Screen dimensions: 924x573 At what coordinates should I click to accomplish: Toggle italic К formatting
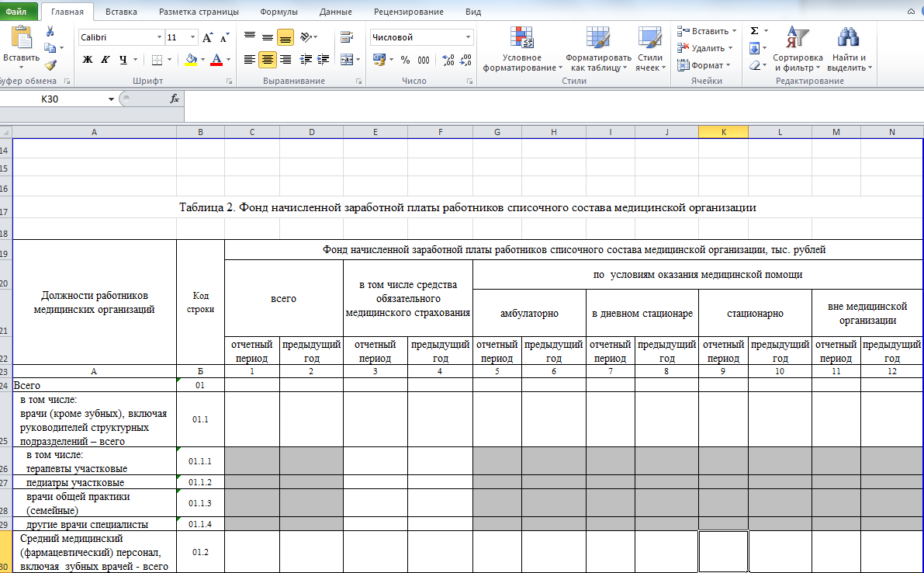click(x=105, y=60)
